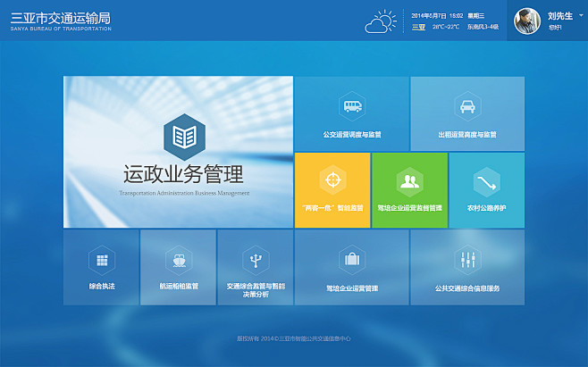Click the book icon on 运政业务管理 banner

tap(183, 137)
